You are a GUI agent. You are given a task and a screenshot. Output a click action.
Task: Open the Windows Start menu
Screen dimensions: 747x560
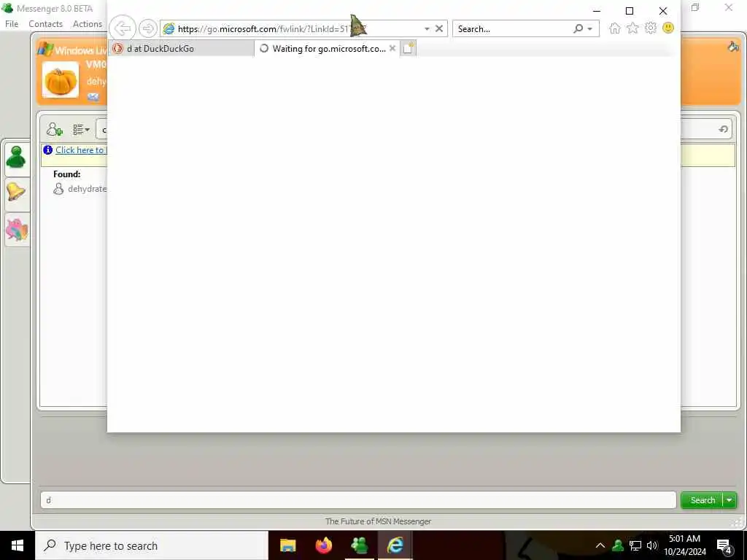18,545
